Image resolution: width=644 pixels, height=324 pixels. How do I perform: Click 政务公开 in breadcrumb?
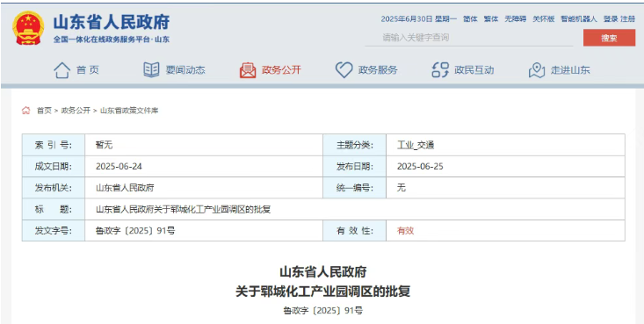[x=76, y=111]
